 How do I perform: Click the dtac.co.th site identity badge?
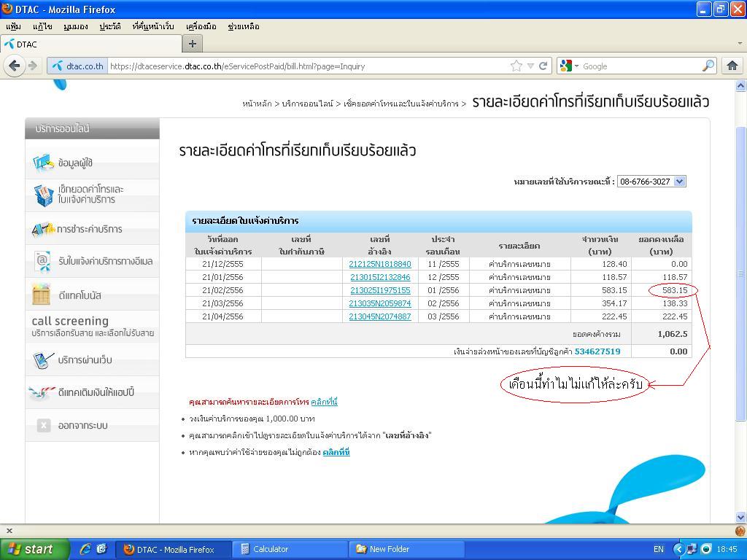(77, 66)
